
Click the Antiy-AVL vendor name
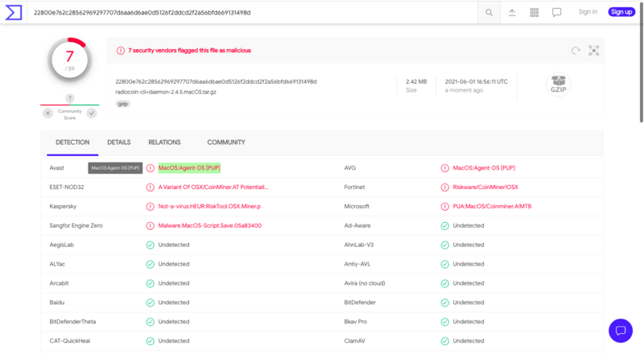tap(357, 264)
